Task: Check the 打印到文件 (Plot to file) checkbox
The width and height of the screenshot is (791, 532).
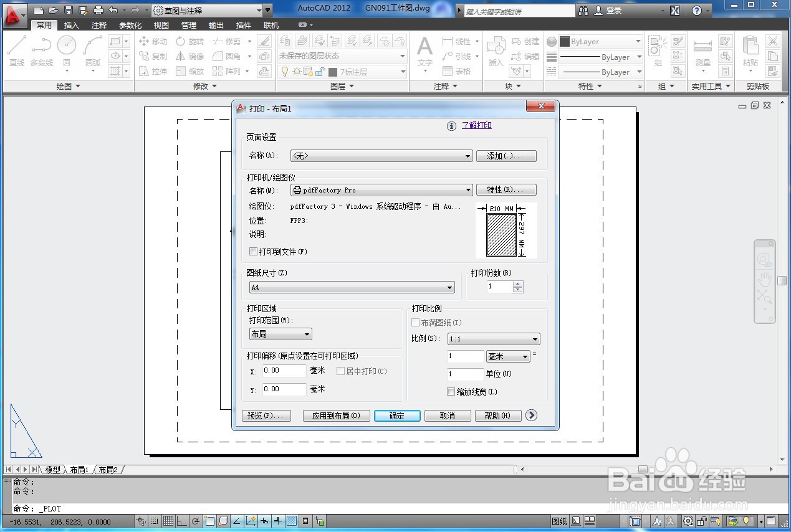Action: point(253,252)
